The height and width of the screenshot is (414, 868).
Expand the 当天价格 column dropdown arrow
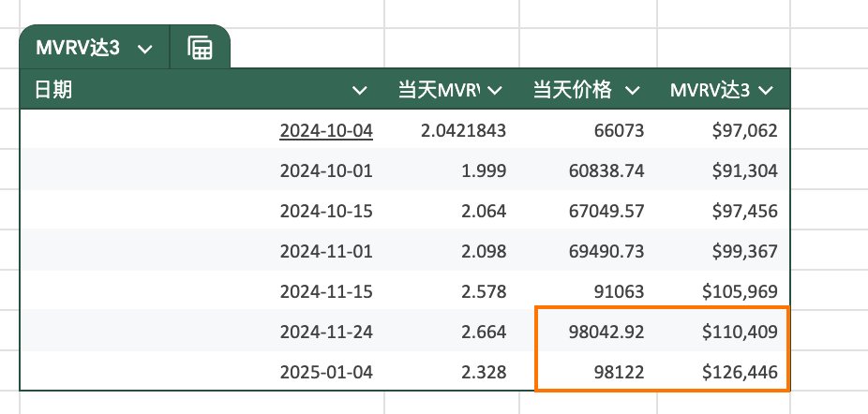[x=633, y=90]
